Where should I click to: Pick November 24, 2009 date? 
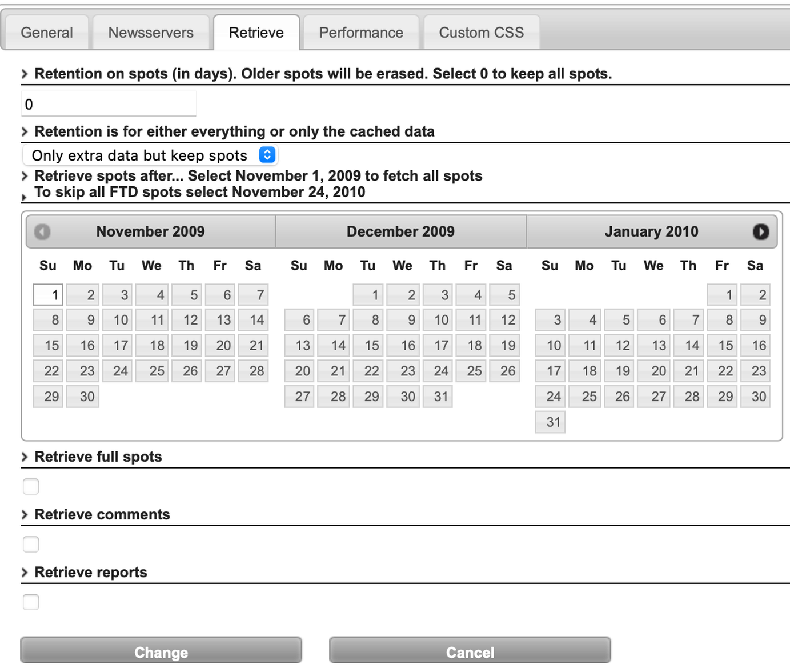pyautogui.click(x=118, y=371)
